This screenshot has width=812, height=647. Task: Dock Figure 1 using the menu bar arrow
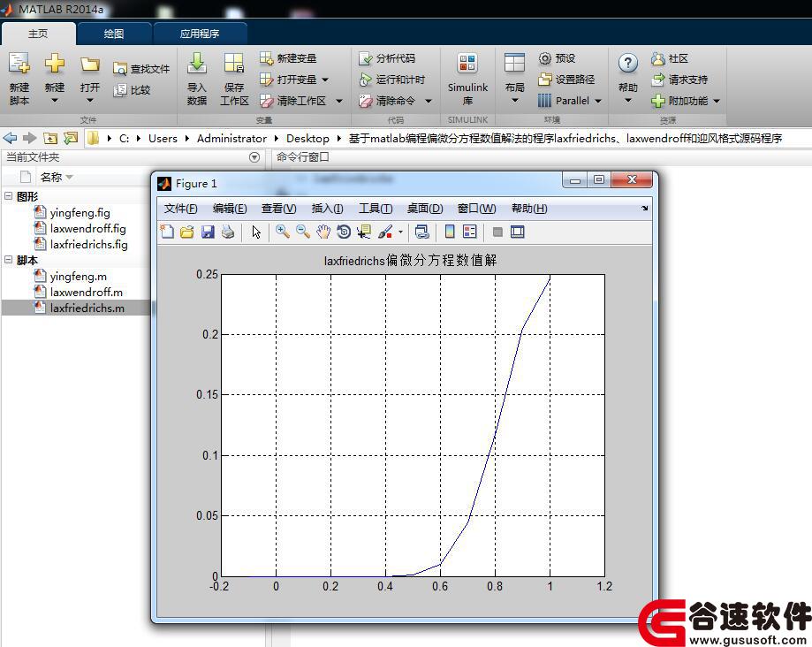644,209
